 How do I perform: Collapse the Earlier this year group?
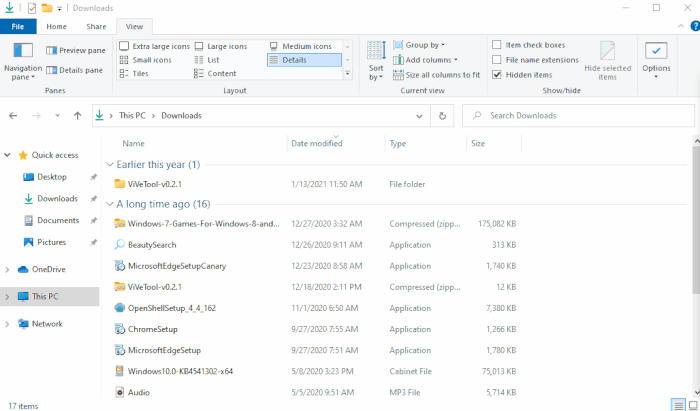[110, 164]
